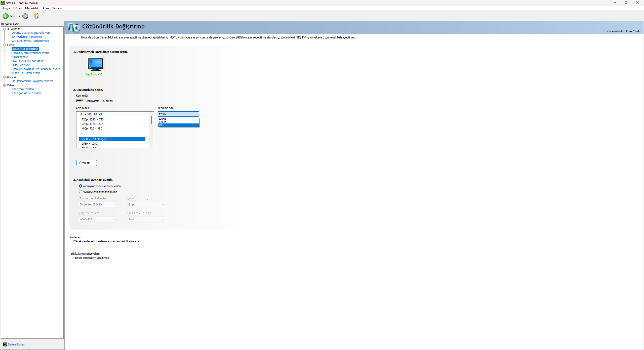Choose 60Hz in refresh rate list
The width and height of the screenshot is (644, 350).
point(178,125)
